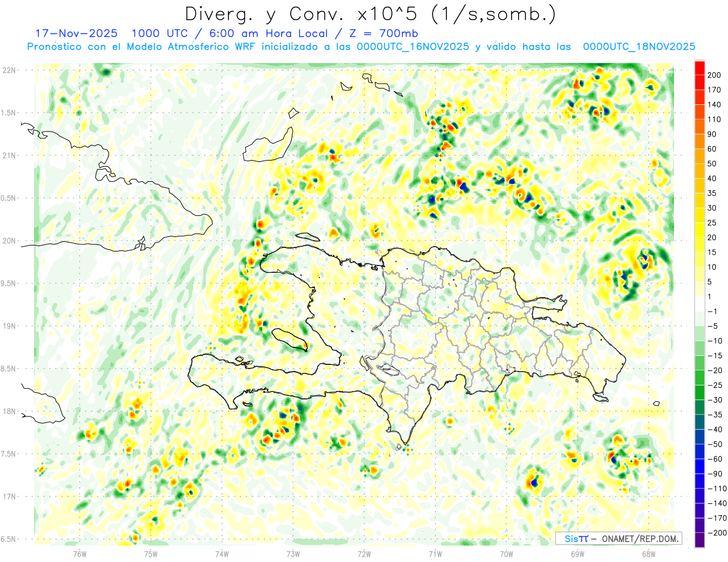Click the 22N latitude label
The height and width of the screenshot is (562, 728).
pyautogui.click(x=10, y=70)
